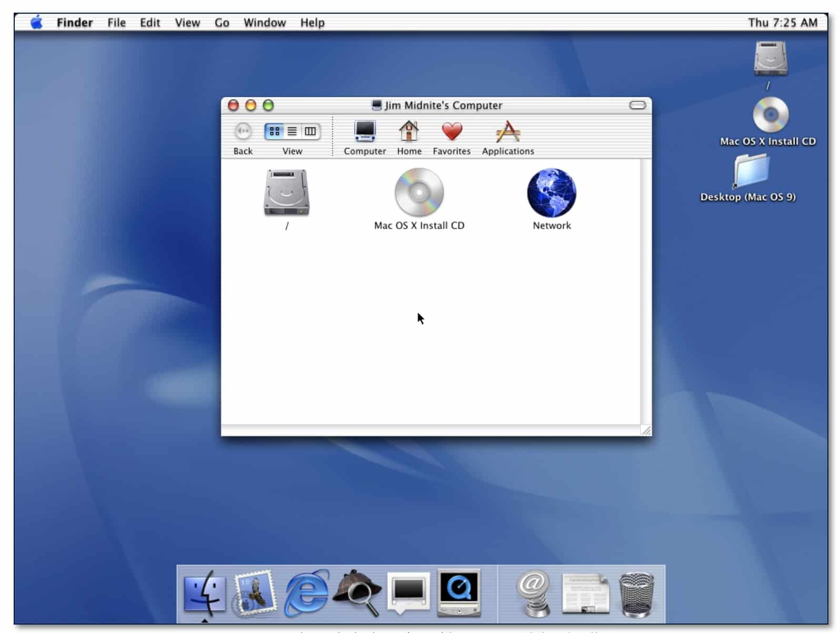Open the Trash in the Dock
This screenshot has width=840, height=633.
click(636, 594)
